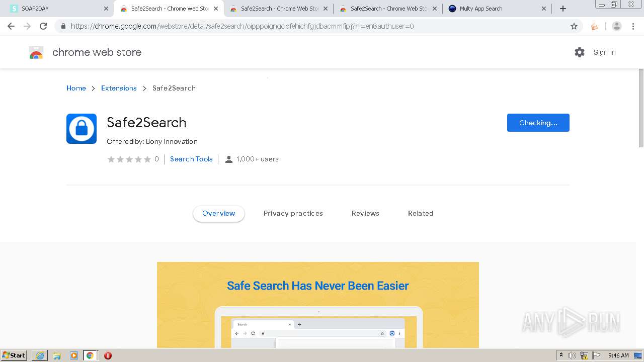Open the Search Tools category link
Viewport: 644px width, 362px height.
191,159
